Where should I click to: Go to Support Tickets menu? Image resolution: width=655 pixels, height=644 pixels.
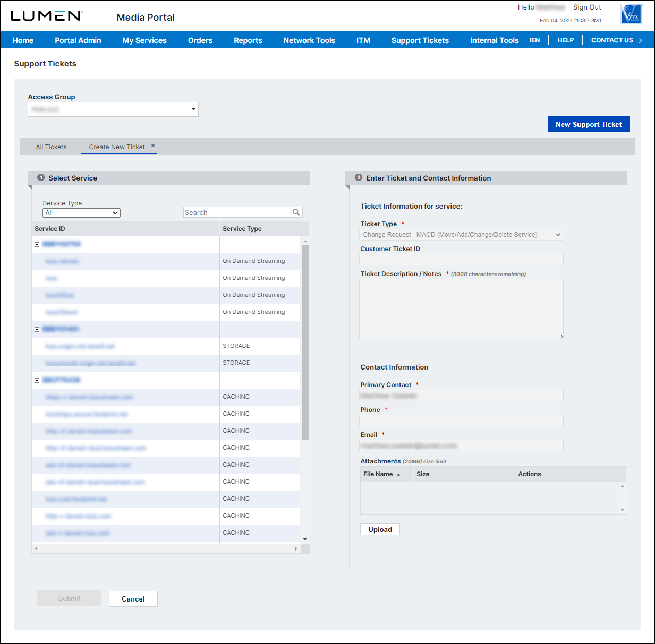point(420,40)
